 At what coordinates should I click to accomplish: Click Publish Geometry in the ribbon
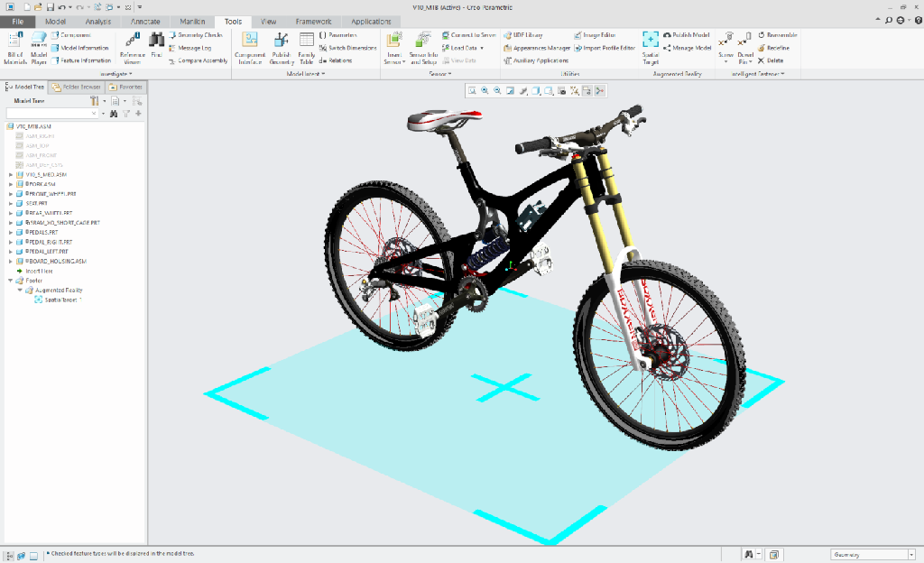click(281, 47)
